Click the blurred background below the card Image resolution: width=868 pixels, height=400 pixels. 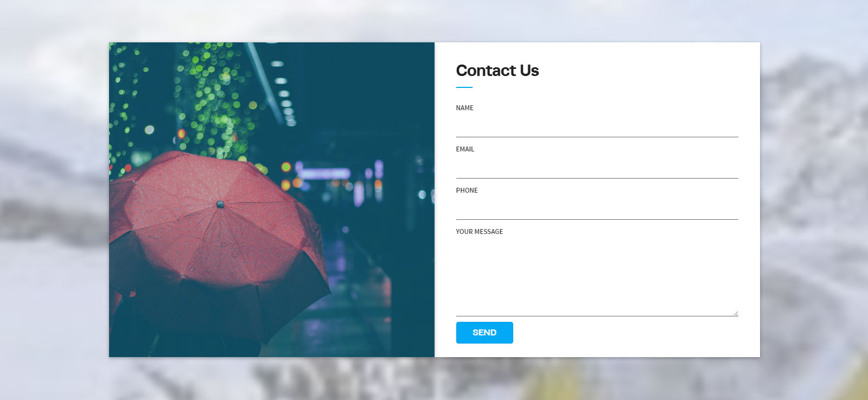[x=434, y=379]
